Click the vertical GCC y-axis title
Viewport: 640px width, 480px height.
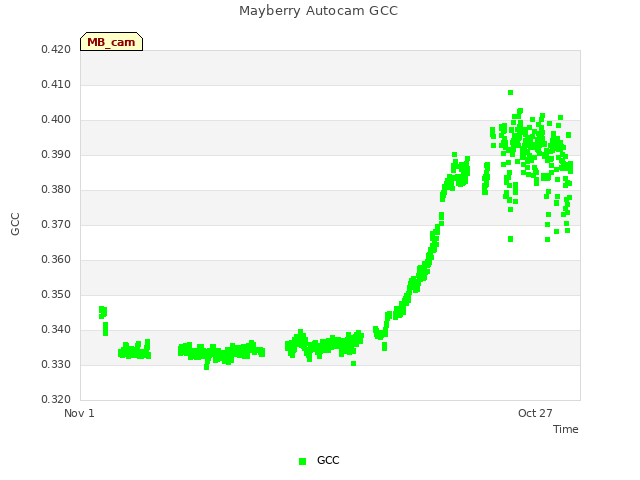pos(15,224)
